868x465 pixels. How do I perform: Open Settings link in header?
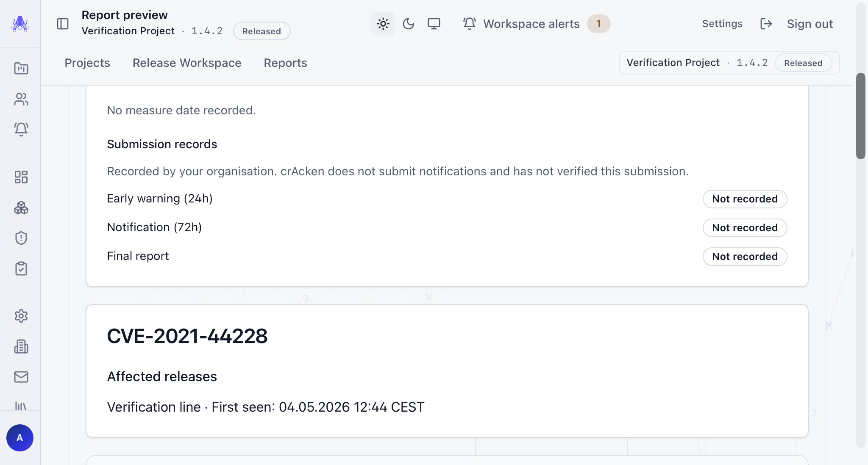pyautogui.click(x=722, y=24)
